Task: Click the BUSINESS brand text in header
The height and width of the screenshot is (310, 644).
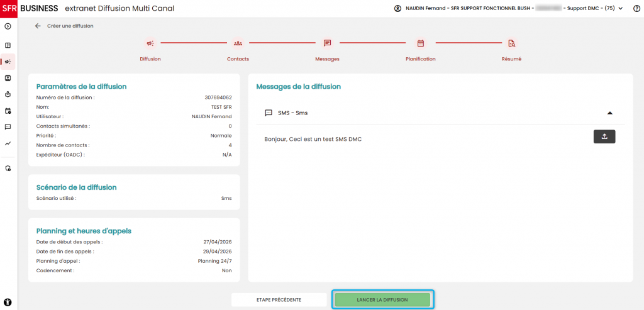Action: click(40, 9)
